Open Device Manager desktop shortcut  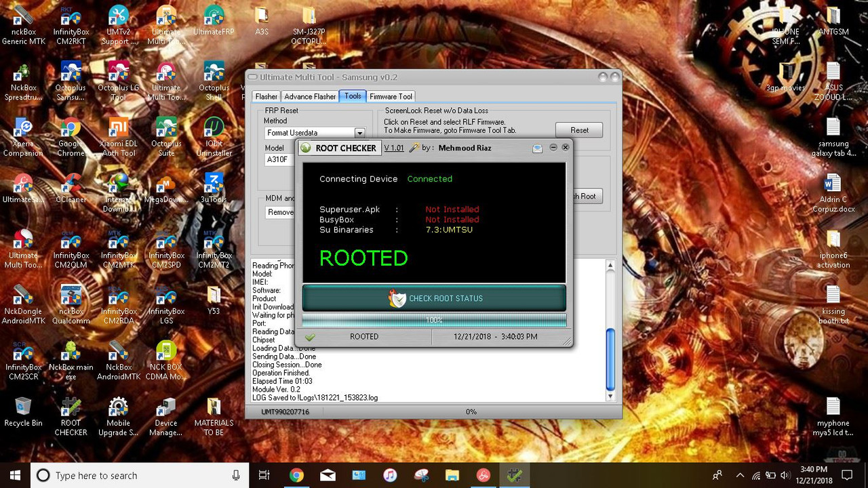(x=166, y=416)
